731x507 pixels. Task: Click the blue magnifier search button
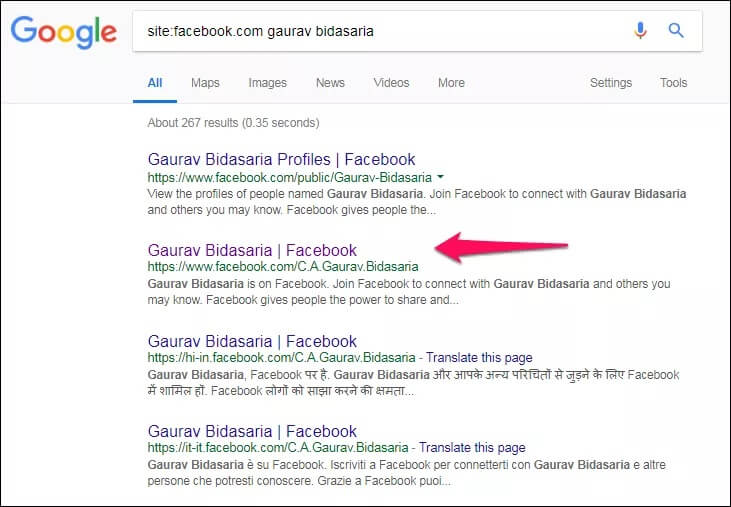(676, 31)
